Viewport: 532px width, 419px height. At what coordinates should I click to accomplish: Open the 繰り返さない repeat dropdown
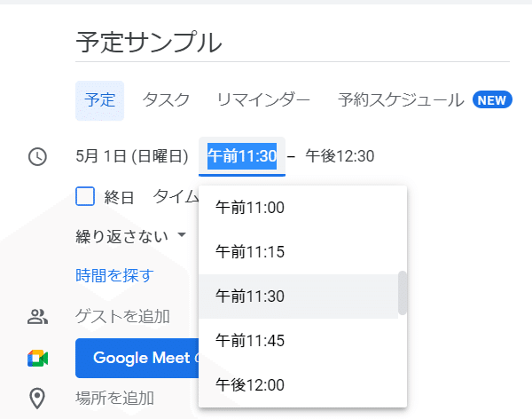tap(131, 236)
